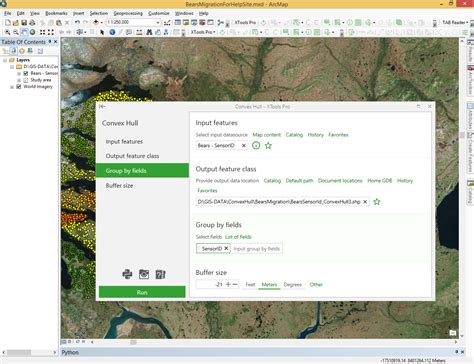Open the help icon in Convex Hull dialog
This screenshot has width=474, height=364.
[160, 274]
